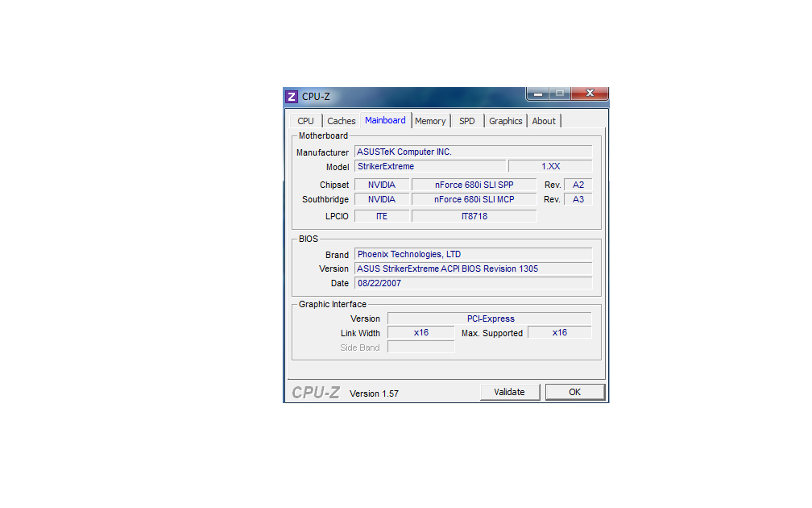Click the BIOS version Revision 1305 field
Screen dimensions: 812x508
[x=474, y=269]
